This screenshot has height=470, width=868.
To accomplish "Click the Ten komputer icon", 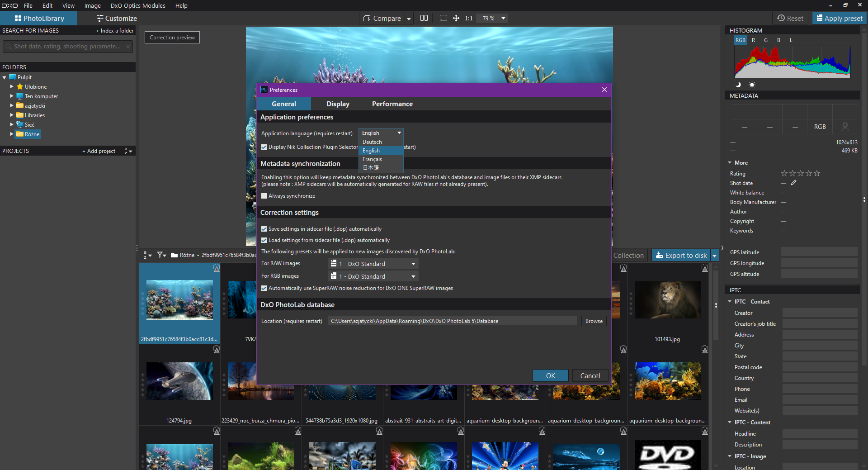I will (x=20, y=96).
